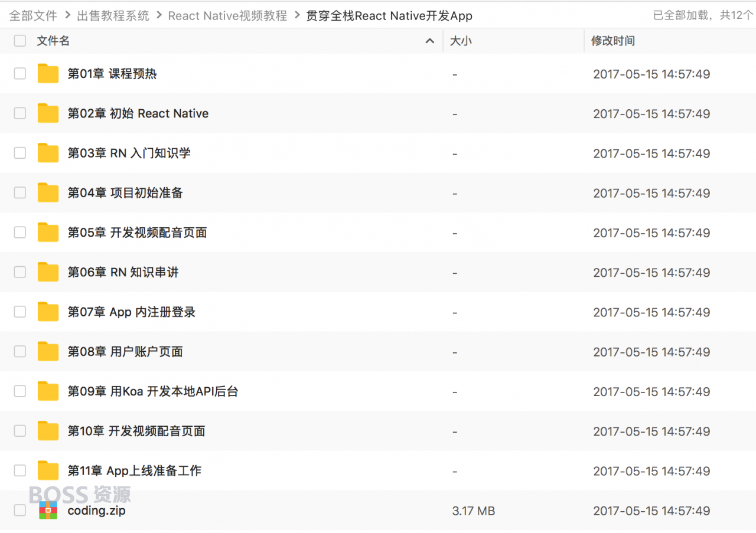The height and width of the screenshot is (533, 756).
Task: Click the folder icon for 第06章 RN 知识串讲
Action: pyautogui.click(x=48, y=272)
